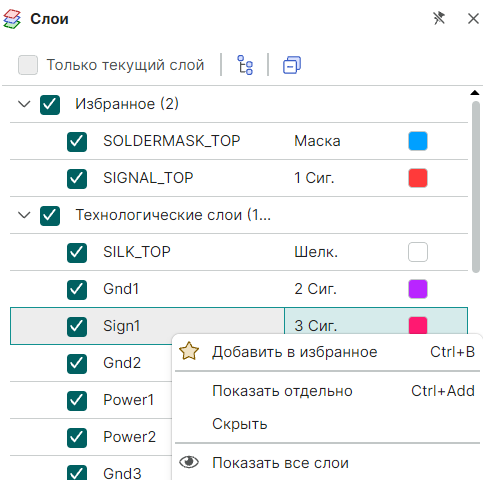Select the SIGNAL_TOP layer name

point(148,178)
